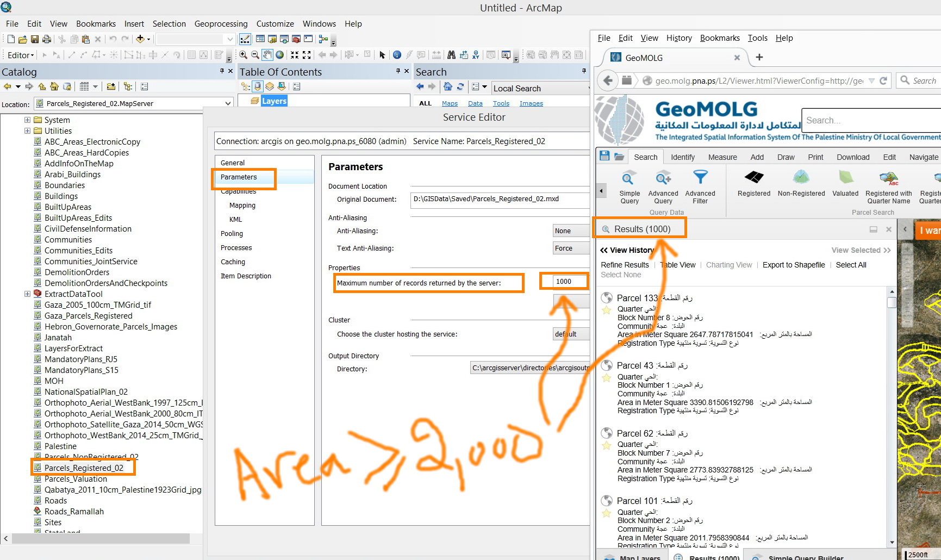Click List By Source icon in Table Of Contents
The image size is (941, 560).
point(258,86)
